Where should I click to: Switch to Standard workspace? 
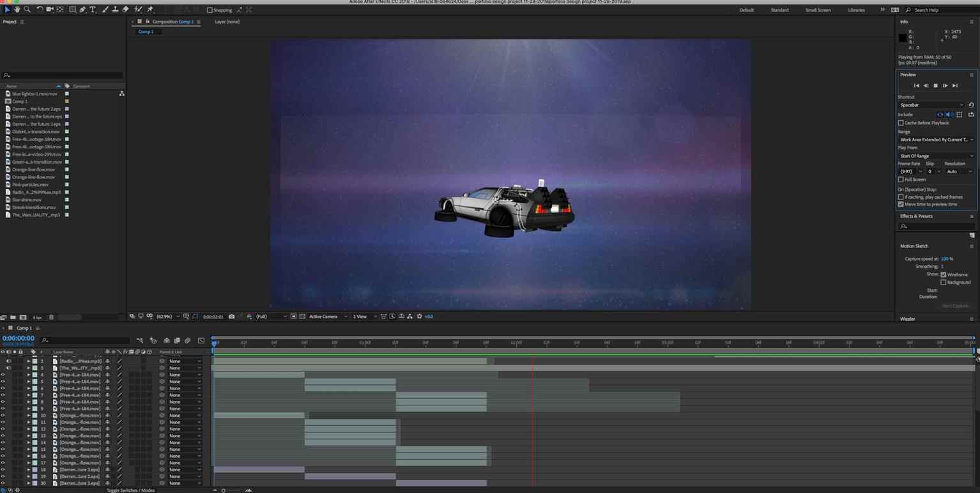pos(779,10)
